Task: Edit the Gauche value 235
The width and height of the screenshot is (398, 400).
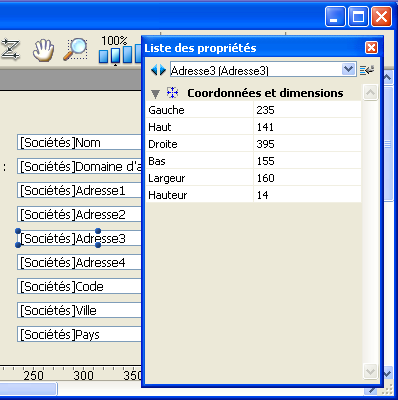Action: [x=307, y=110]
